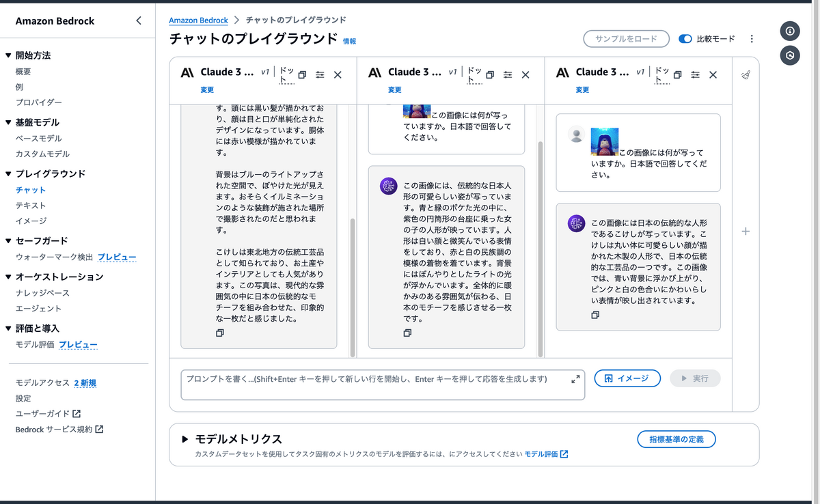820x504 pixels.
Task: Open third panel's configuration sliders icon
Action: click(696, 75)
